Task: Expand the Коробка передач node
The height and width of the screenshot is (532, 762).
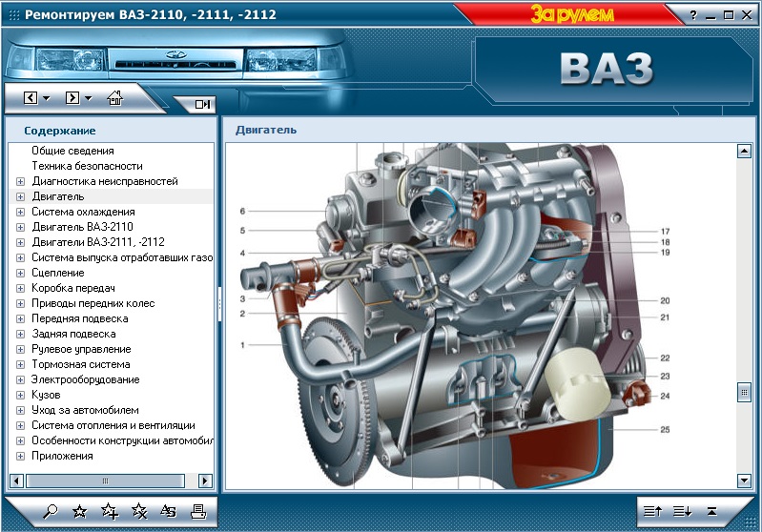Action: tap(20, 289)
